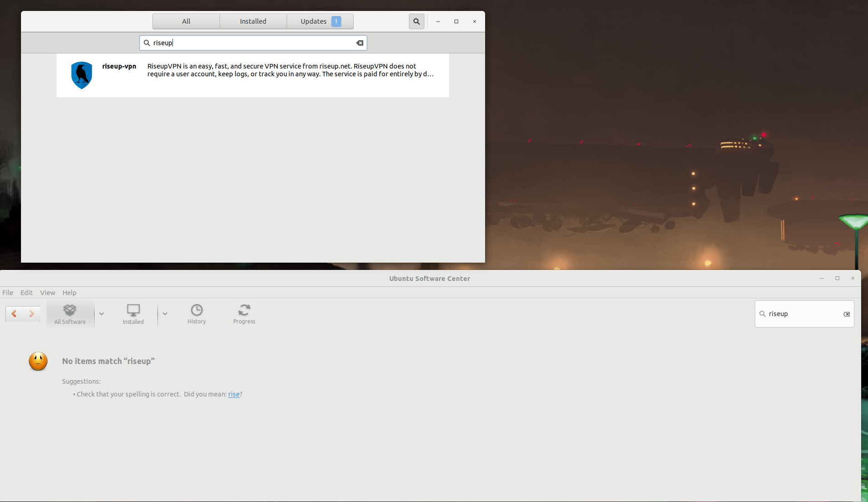The width and height of the screenshot is (868, 502).
Task: Maximize the Ubuntu Software Center window
Action: coord(837,278)
